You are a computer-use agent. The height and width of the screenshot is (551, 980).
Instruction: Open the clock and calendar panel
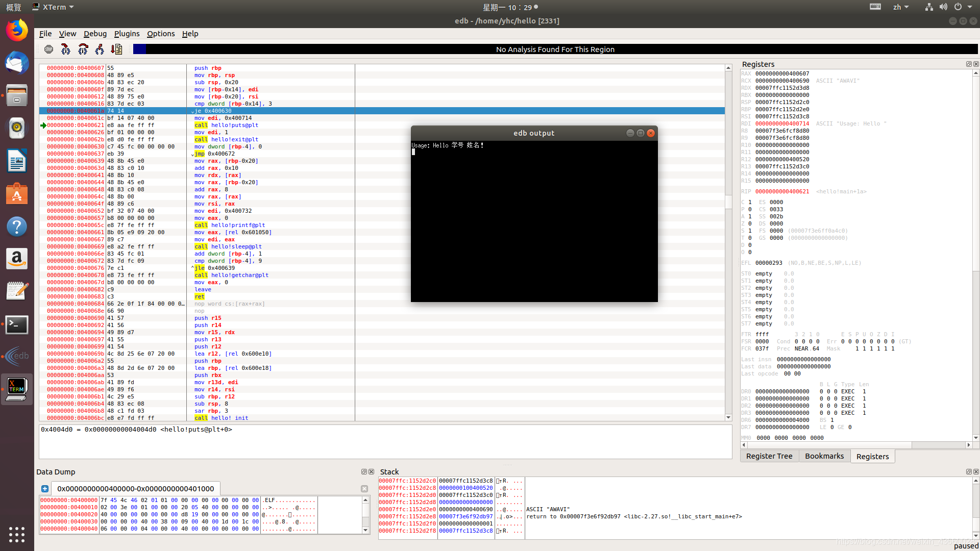pyautogui.click(x=510, y=7)
